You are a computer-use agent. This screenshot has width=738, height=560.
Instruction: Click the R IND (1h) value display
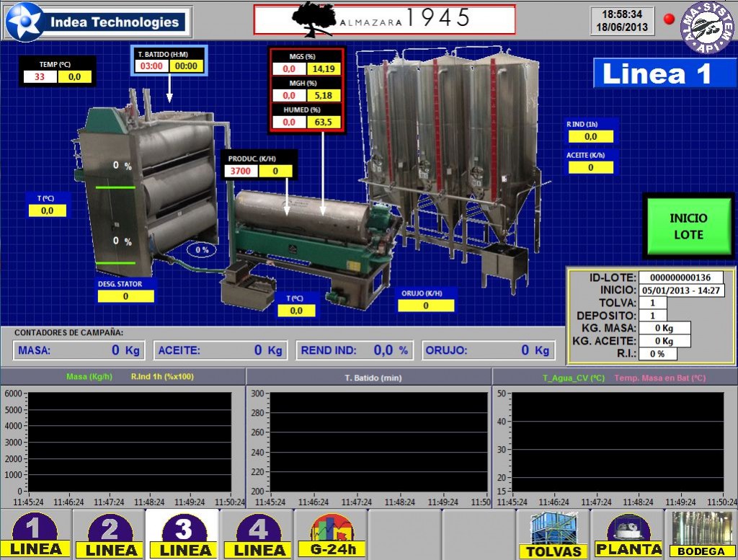(591, 136)
